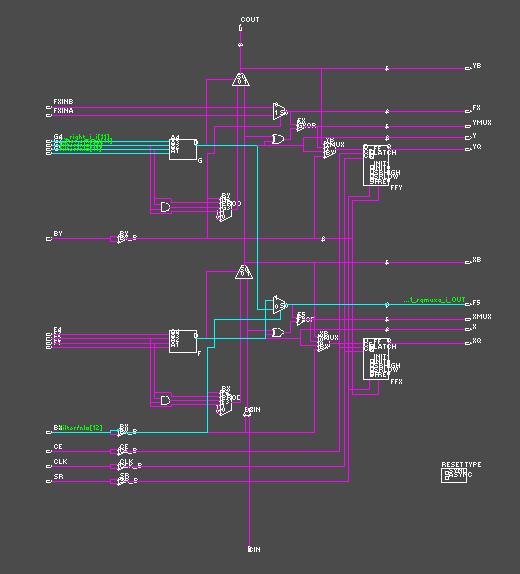Click the AND gate below F6 mux
Viewport: 520px width, 574px height.
pyautogui.click(x=278, y=139)
